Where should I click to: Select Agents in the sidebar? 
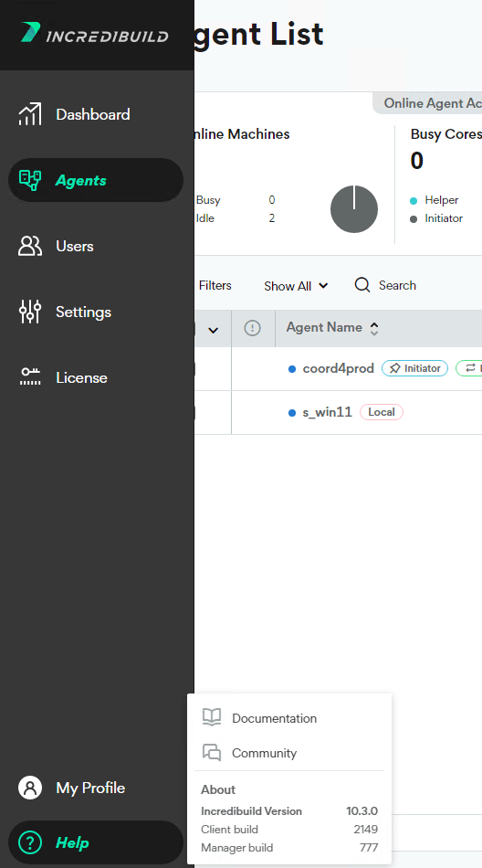pos(96,180)
